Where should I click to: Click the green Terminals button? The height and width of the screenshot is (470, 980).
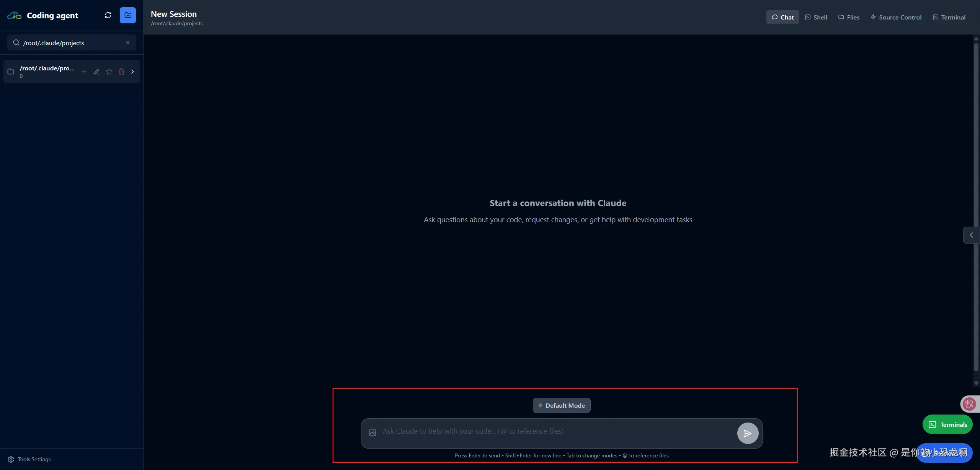click(947, 424)
